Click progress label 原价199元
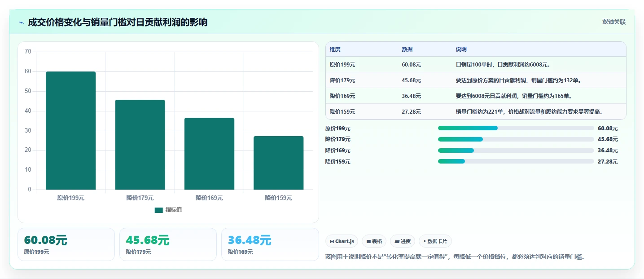 [338, 128]
